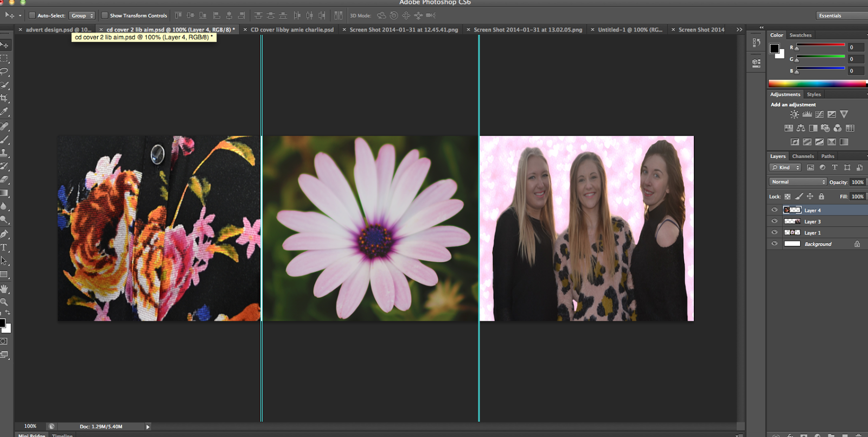Enable the Auto-Select checkbox
868x437 pixels.
32,16
